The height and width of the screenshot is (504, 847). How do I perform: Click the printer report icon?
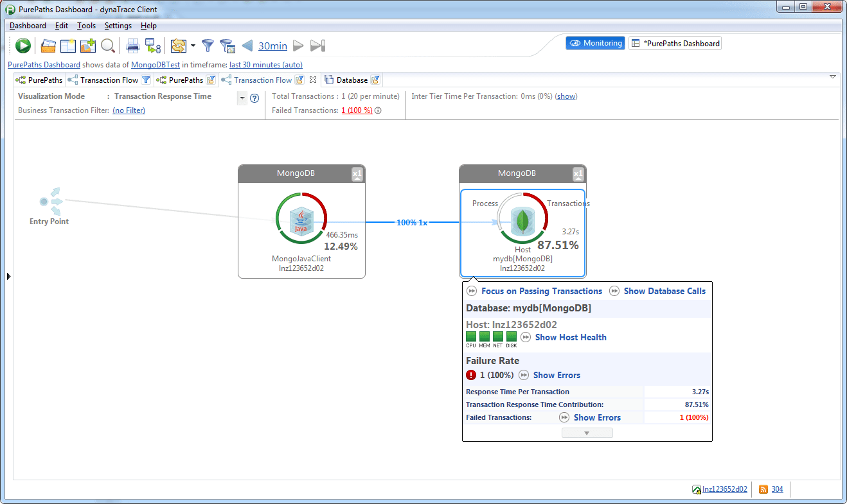(x=132, y=46)
